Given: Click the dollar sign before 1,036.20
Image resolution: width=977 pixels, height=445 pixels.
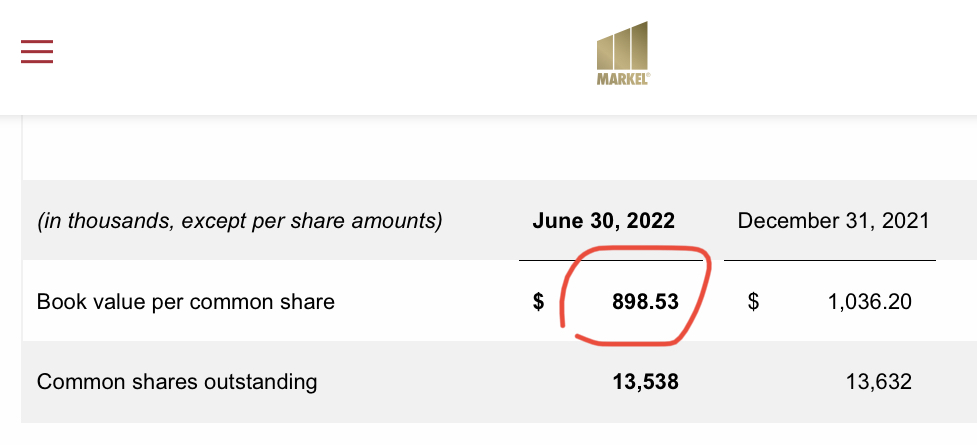Looking at the screenshot, I should [753, 302].
